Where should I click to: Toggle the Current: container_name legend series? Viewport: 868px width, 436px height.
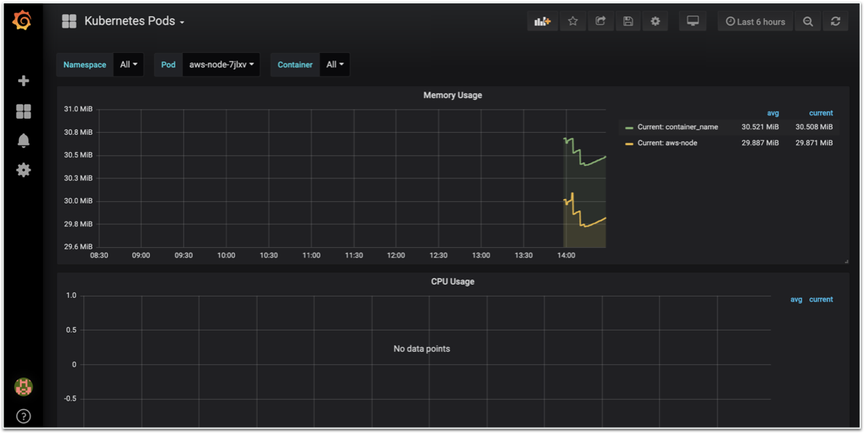(x=678, y=127)
